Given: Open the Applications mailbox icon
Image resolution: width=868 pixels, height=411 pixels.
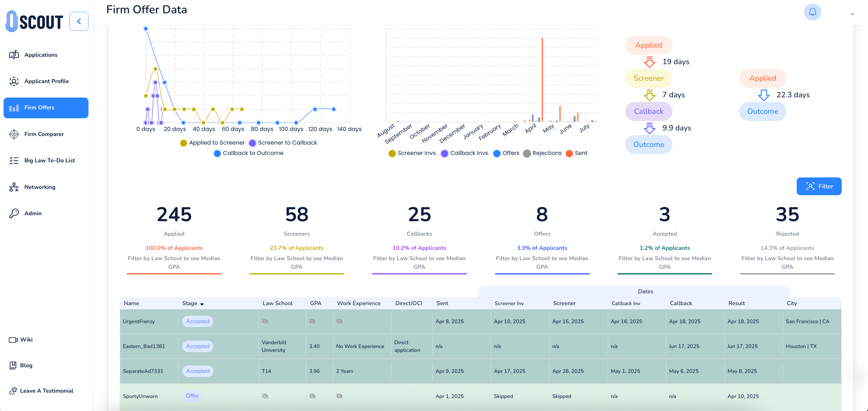Looking at the screenshot, I should click(x=14, y=55).
